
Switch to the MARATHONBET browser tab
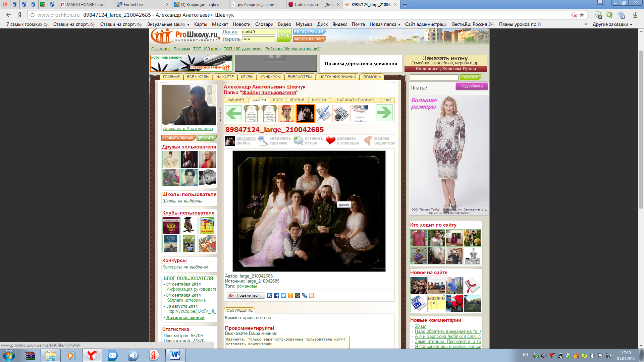[x=86, y=4]
